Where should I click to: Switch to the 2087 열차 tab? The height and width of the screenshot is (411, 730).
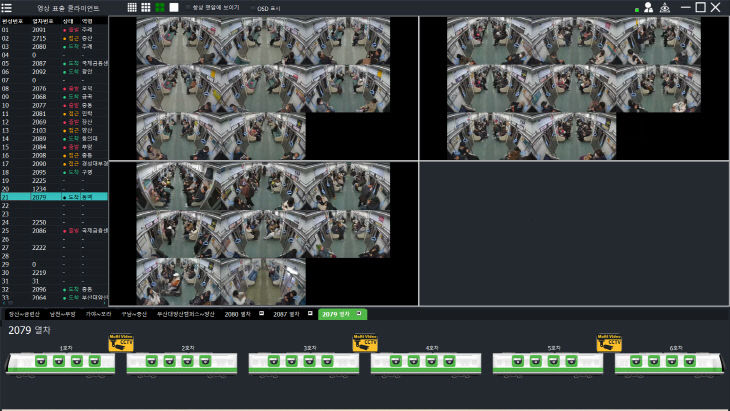click(286, 314)
